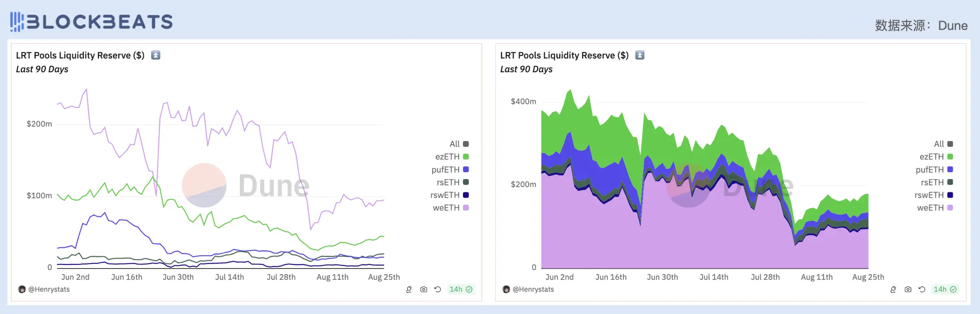Screen dimensions: 980x314
Task: Click the BlockBeats logo
Action: [x=91, y=22]
